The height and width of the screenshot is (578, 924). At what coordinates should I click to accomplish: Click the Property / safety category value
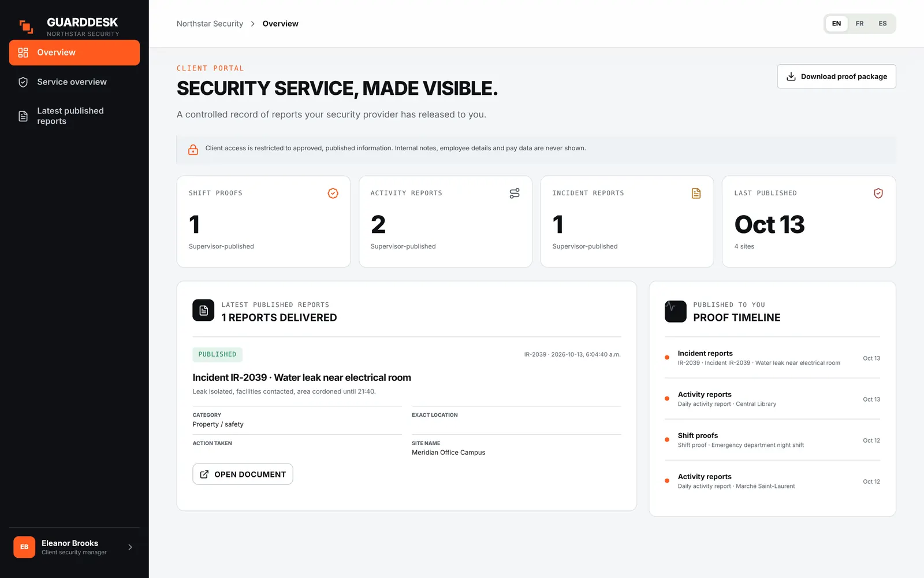(218, 424)
